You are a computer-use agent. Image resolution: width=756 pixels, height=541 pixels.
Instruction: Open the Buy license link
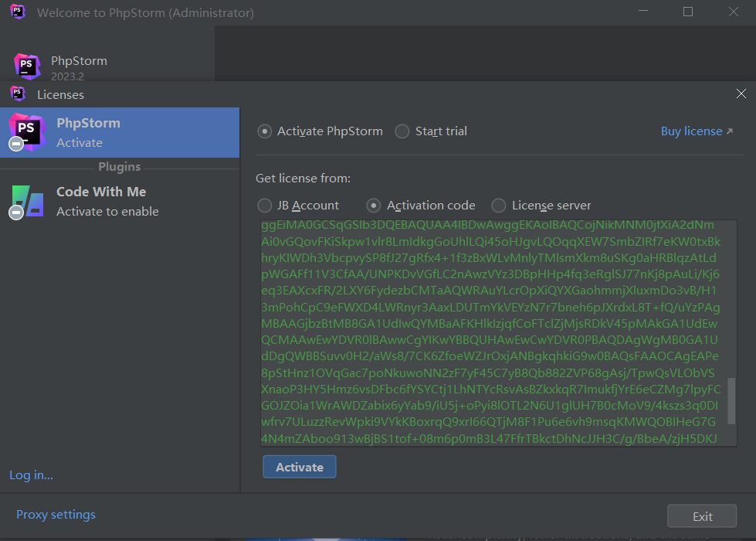pyautogui.click(x=696, y=131)
